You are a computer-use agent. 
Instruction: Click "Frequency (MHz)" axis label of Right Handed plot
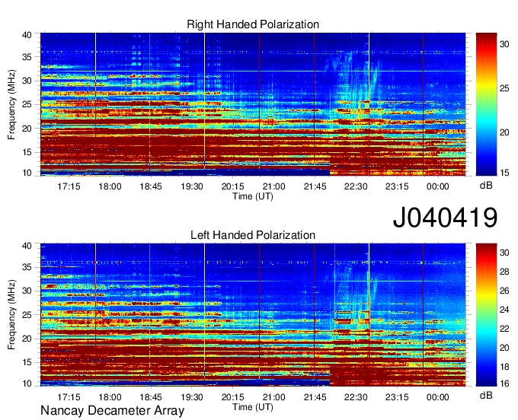[11, 104]
